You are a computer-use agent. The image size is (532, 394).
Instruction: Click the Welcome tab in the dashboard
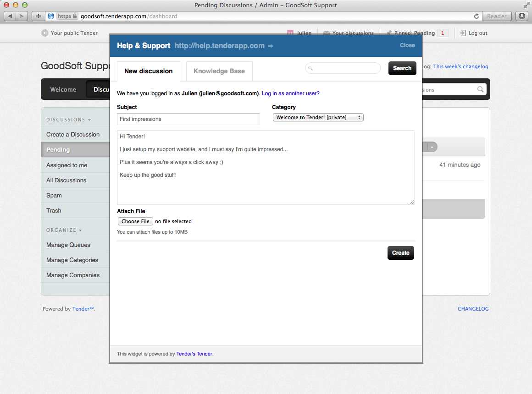tap(63, 89)
